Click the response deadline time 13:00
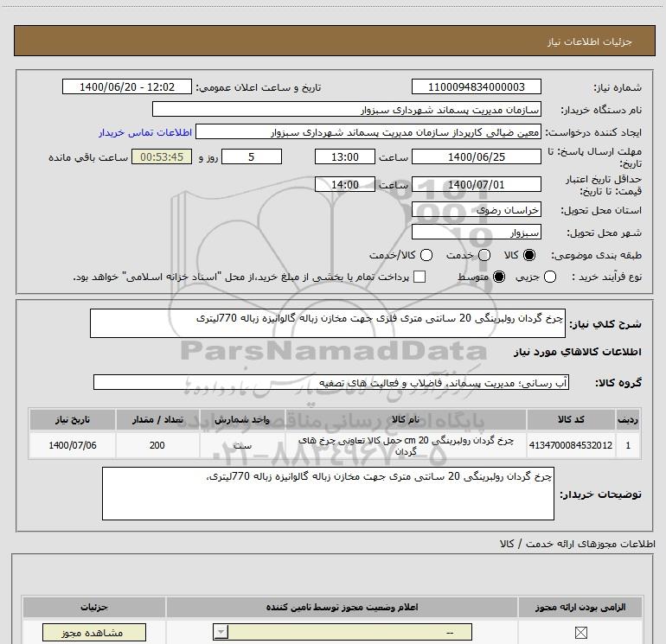The width and height of the screenshot is (666, 644). pyautogui.click(x=345, y=156)
